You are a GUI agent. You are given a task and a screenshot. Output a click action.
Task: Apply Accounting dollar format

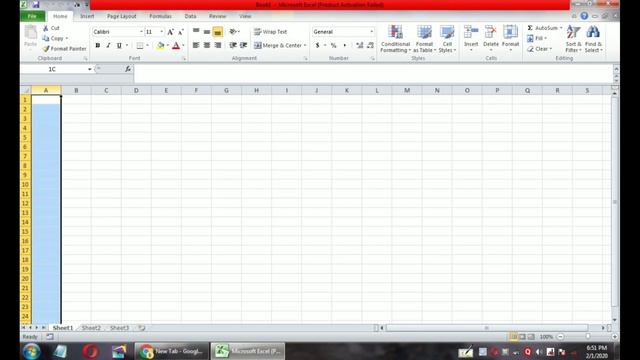pyautogui.click(x=317, y=45)
